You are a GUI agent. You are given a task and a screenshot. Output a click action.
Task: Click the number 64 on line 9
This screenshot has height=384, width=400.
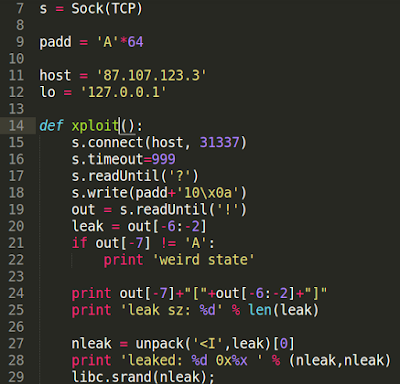pos(135,42)
